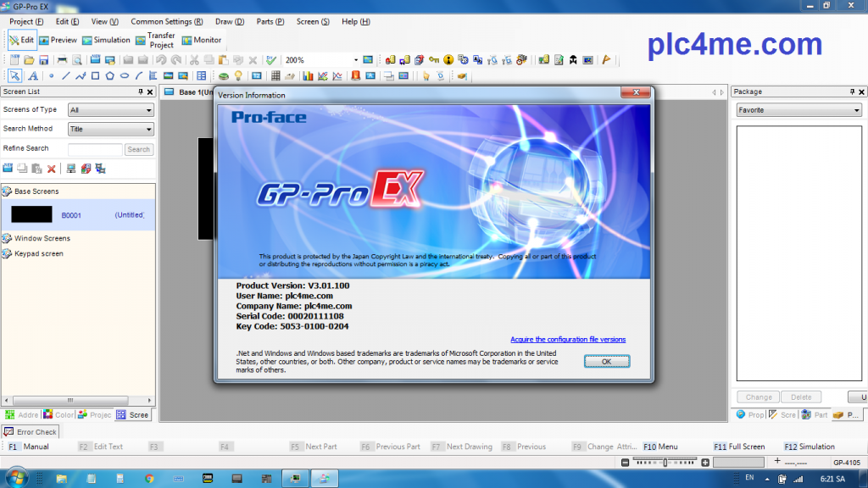Choose the Rectangle drawing tool
The width and height of the screenshot is (868, 488).
pos(96,76)
